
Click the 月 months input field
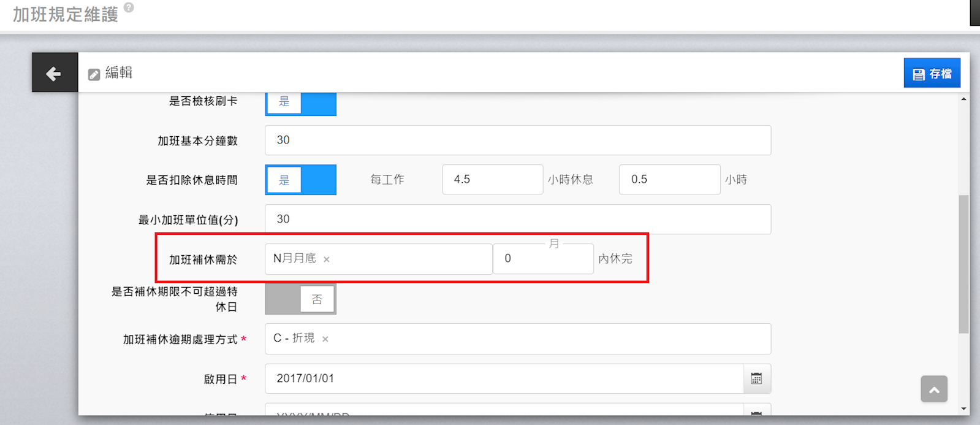pos(542,259)
